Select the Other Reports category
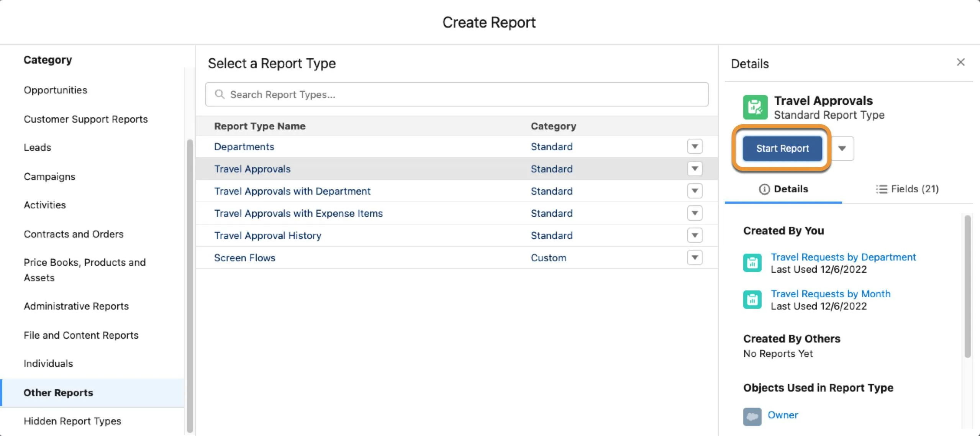This screenshot has height=436, width=980. pyautogui.click(x=58, y=392)
